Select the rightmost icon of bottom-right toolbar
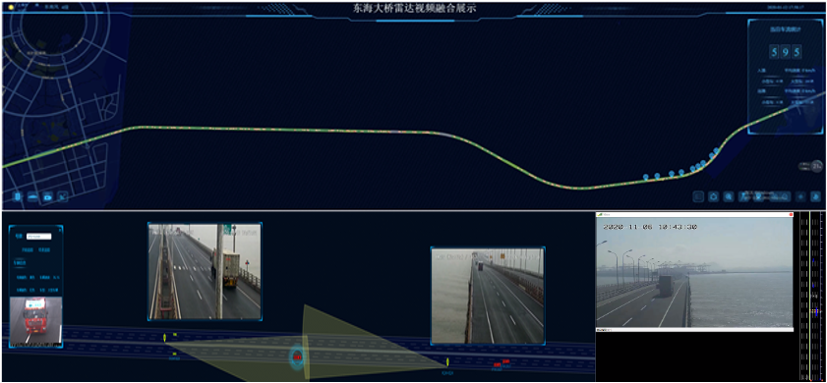Image resolution: width=827 pixels, height=383 pixels. [x=815, y=197]
